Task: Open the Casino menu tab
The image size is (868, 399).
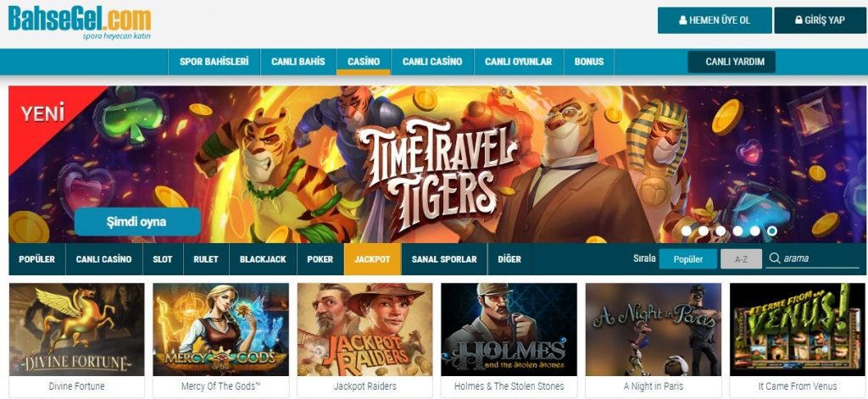Action: [363, 62]
